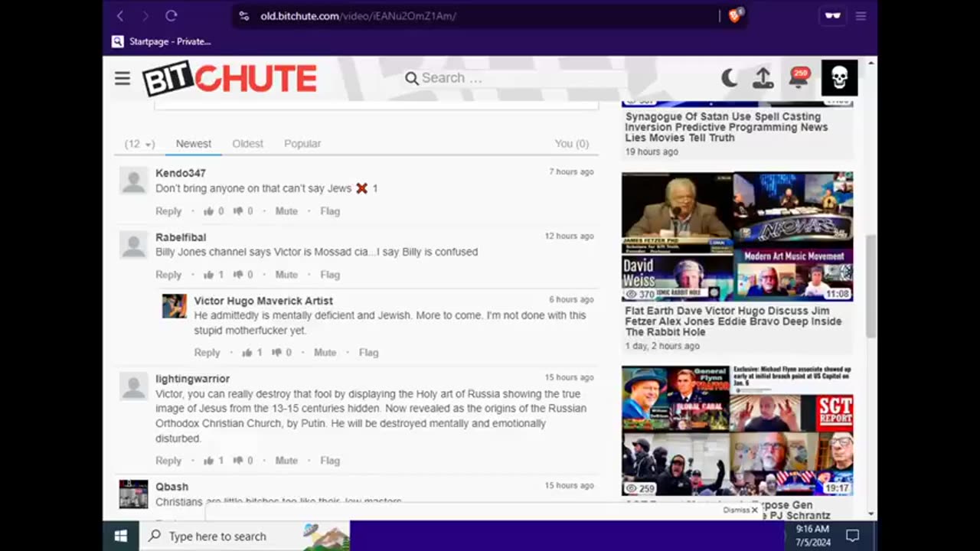
Task: Click the Brave shields lion icon
Action: (735, 15)
